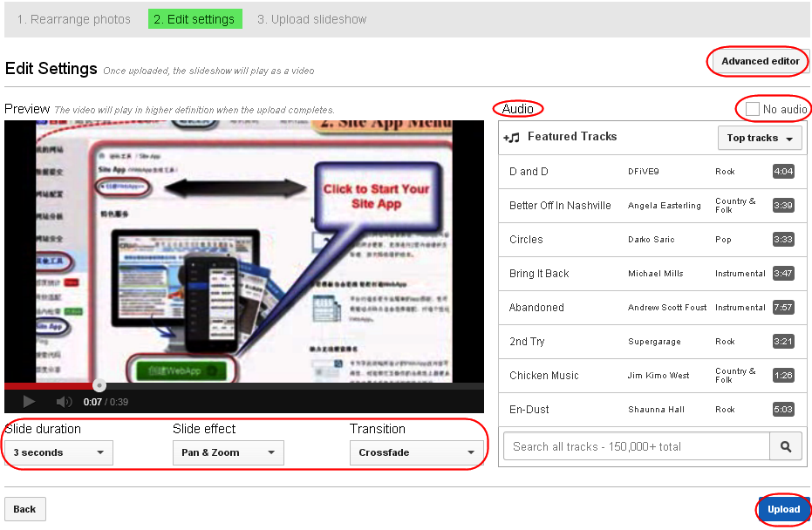Click the Slide effect dropdown arrow
This screenshot has width=812, height=530.
[x=272, y=452]
